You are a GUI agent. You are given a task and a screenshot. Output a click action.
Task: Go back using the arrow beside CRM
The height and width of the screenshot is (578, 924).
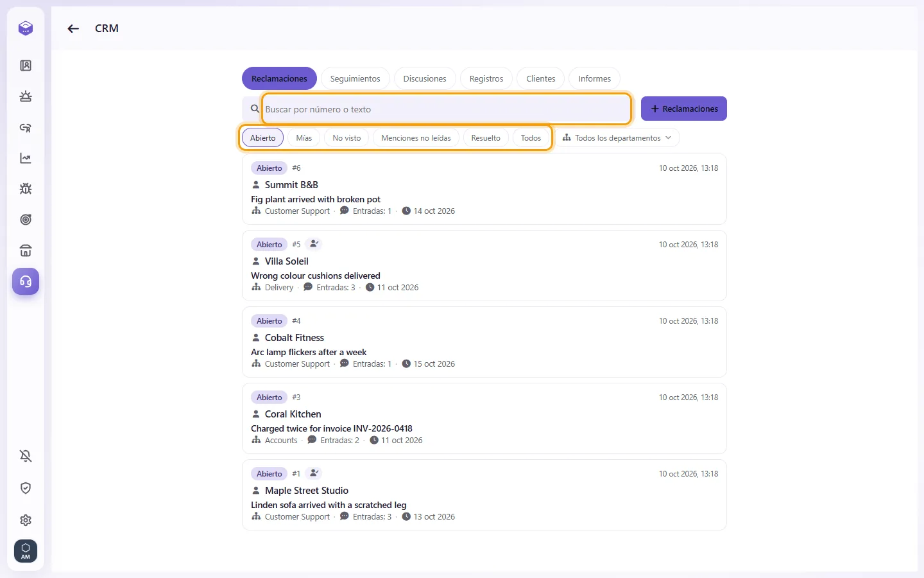[x=73, y=28]
